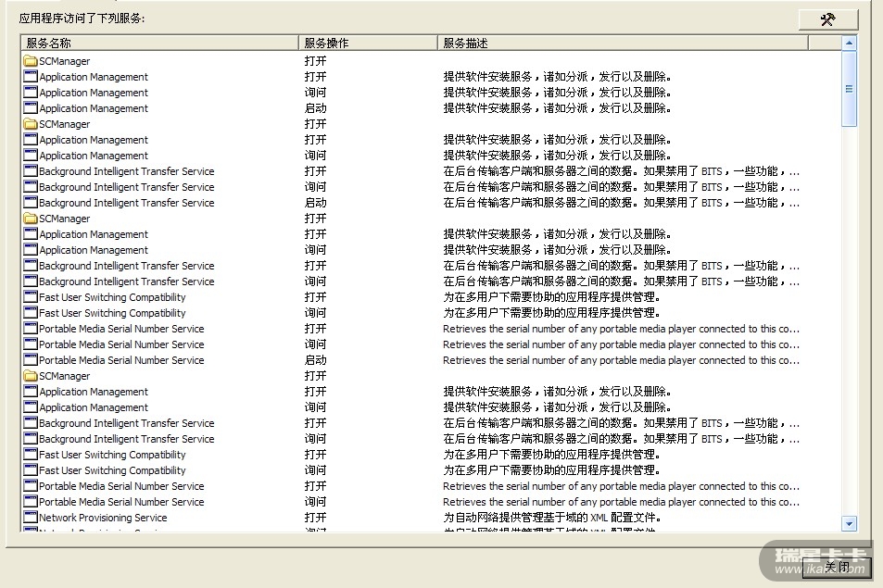Select the Network Provisioning Service 打开 row name

[x=103, y=518]
